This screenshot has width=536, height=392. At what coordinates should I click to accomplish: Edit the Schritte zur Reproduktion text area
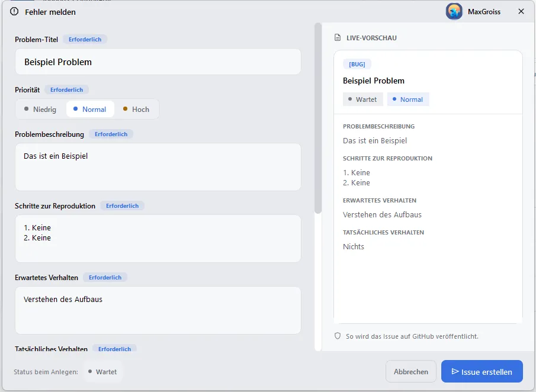[x=158, y=239]
